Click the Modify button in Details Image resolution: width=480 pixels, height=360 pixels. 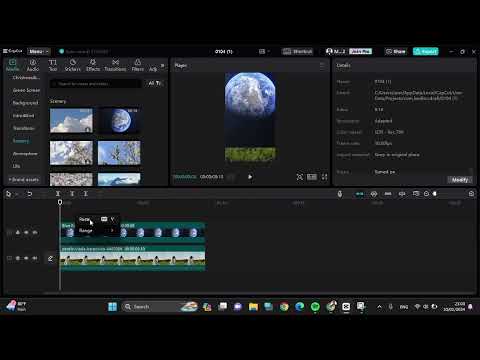pyautogui.click(x=460, y=180)
